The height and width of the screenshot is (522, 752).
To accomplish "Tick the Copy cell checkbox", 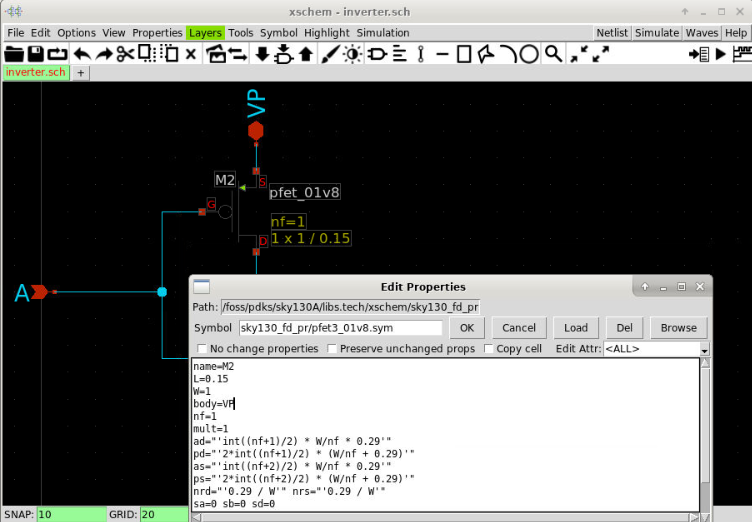I will click(x=488, y=348).
